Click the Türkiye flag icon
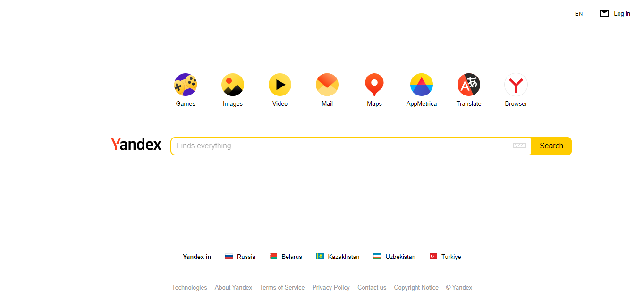 (433, 257)
